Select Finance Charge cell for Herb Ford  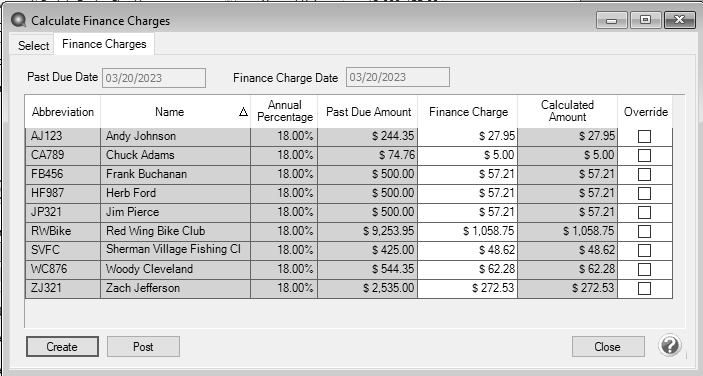[468, 193]
